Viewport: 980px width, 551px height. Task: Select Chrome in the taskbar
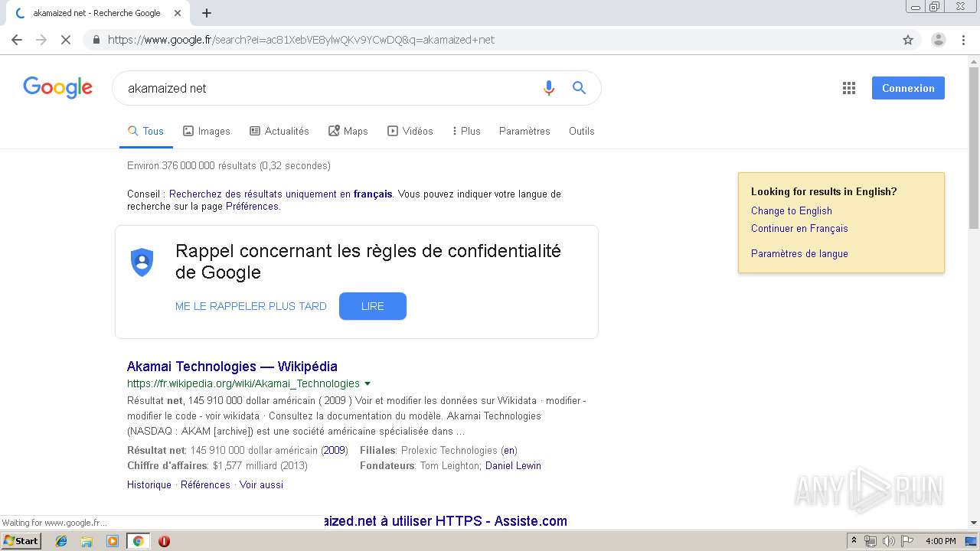[x=138, y=541]
